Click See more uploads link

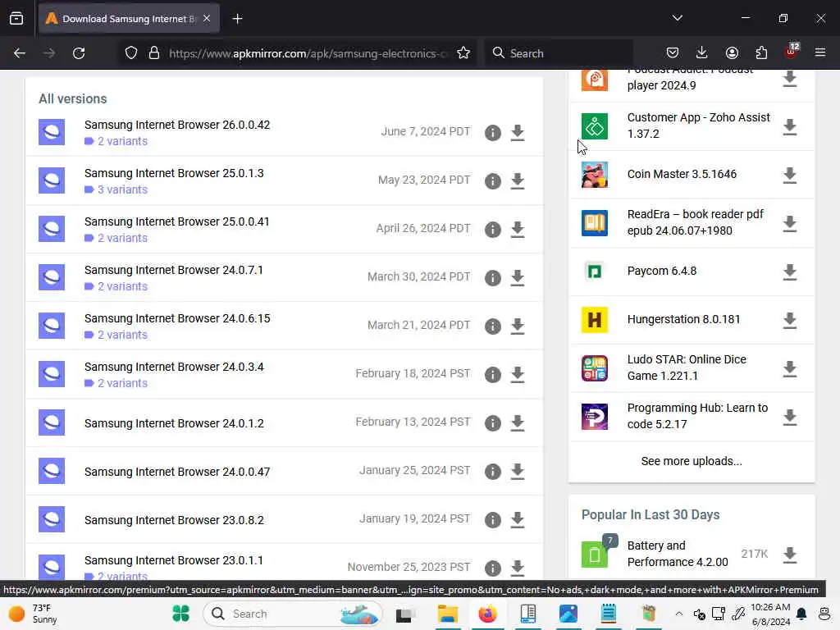coord(691,461)
